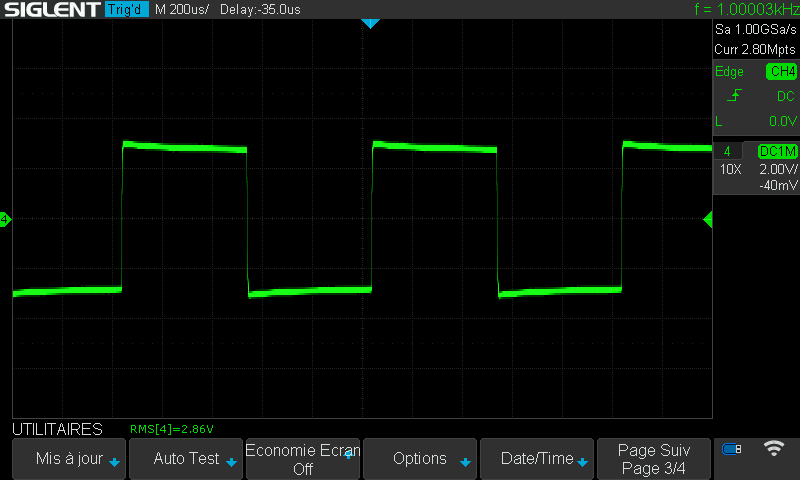Open the Mis à jour submenu
This screenshot has width=800, height=480.
[x=69, y=459]
